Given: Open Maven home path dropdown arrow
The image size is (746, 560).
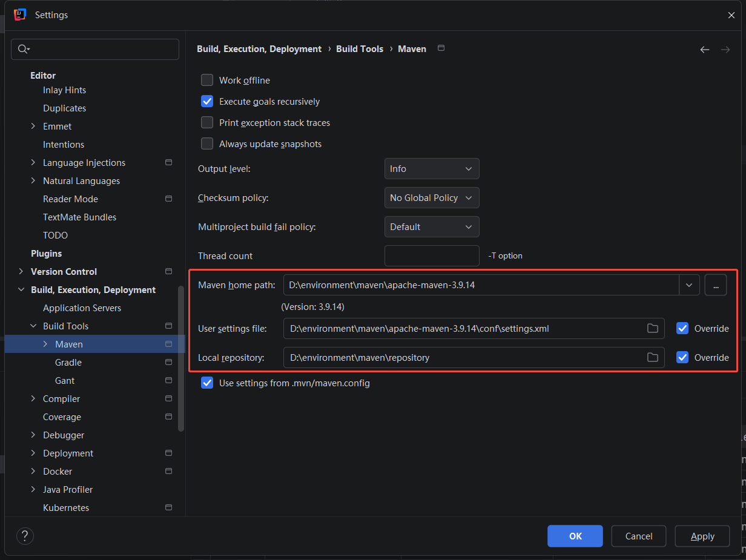Looking at the screenshot, I should (689, 285).
